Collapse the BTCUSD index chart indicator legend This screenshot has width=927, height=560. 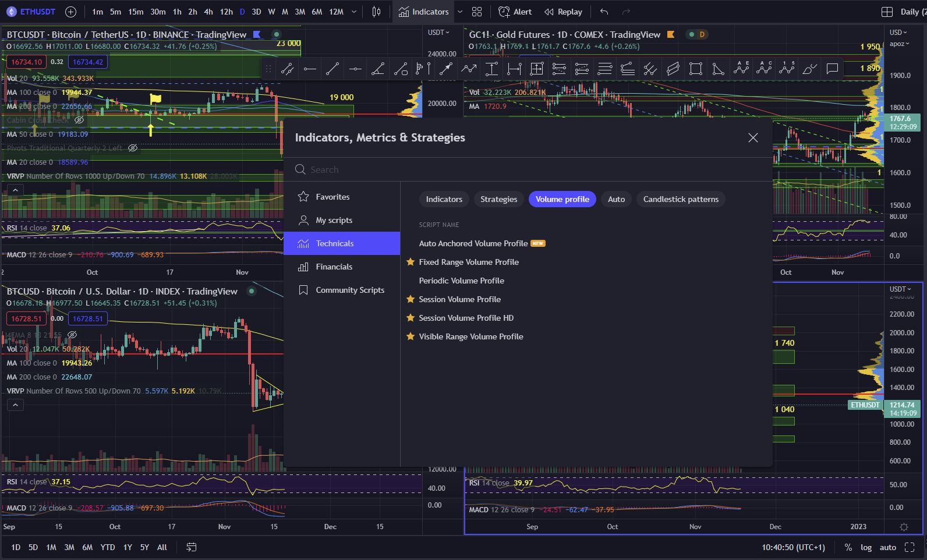click(x=16, y=405)
